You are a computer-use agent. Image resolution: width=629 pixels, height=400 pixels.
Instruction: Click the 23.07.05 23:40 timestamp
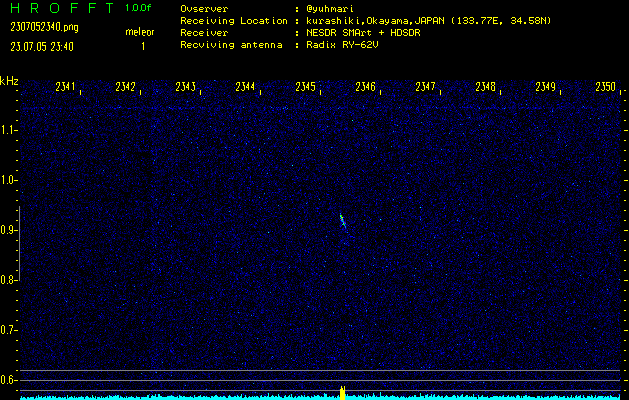point(42,46)
